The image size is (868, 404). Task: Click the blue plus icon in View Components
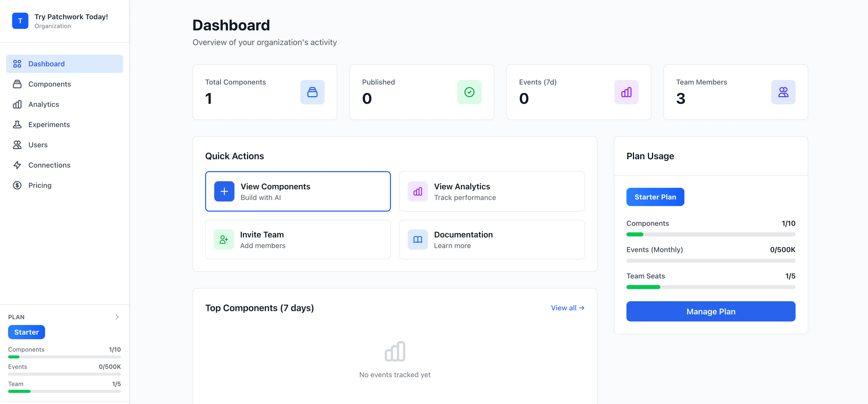[224, 191]
